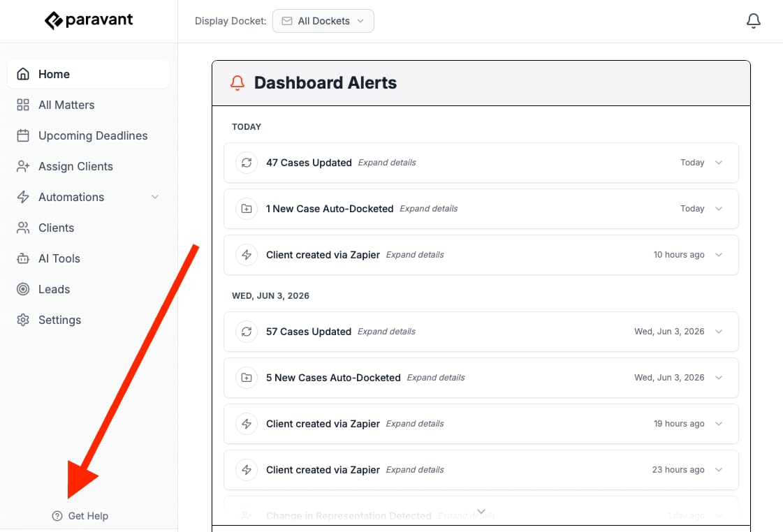Go to the Home menu item
Screen dimensions: 783x532
click(x=89, y=74)
